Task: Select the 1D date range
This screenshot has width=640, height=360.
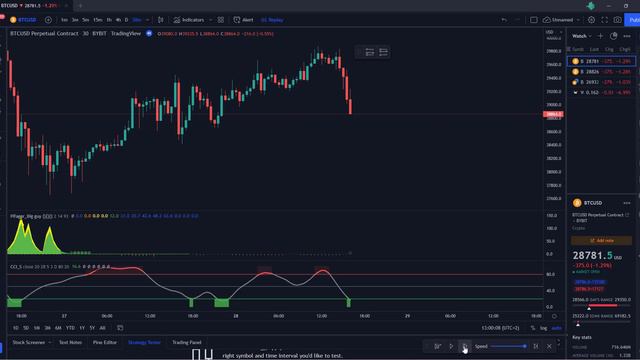Action: (x=16, y=328)
